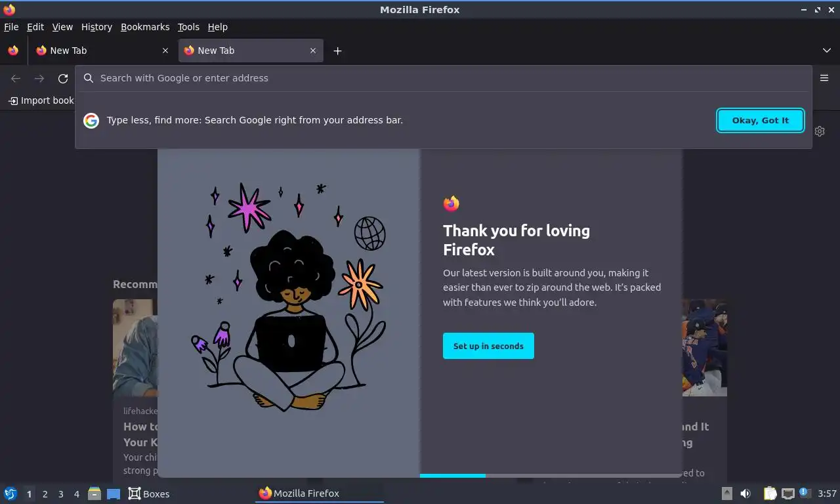The height and width of the screenshot is (504, 840).
Task: Click the blue show desktop icon
Action: click(x=114, y=493)
